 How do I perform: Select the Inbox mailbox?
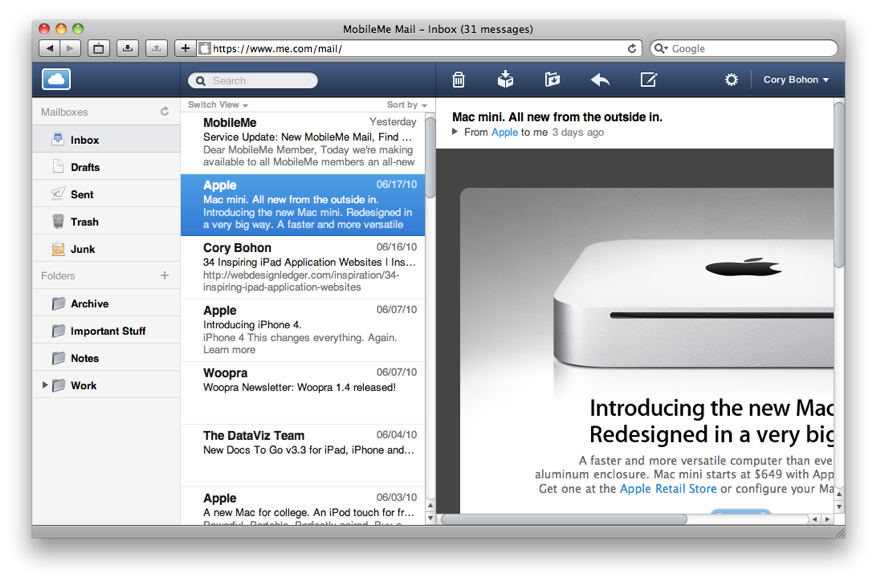tap(106, 139)
